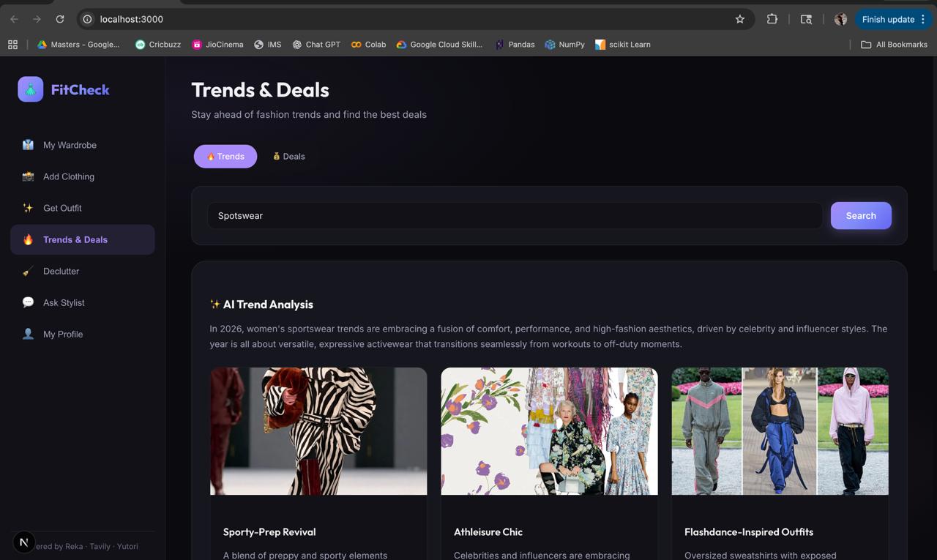The height and width of the screenshot is (560, 937).
Task: Switch to the Deals tab
Action: tap(289, 156)
